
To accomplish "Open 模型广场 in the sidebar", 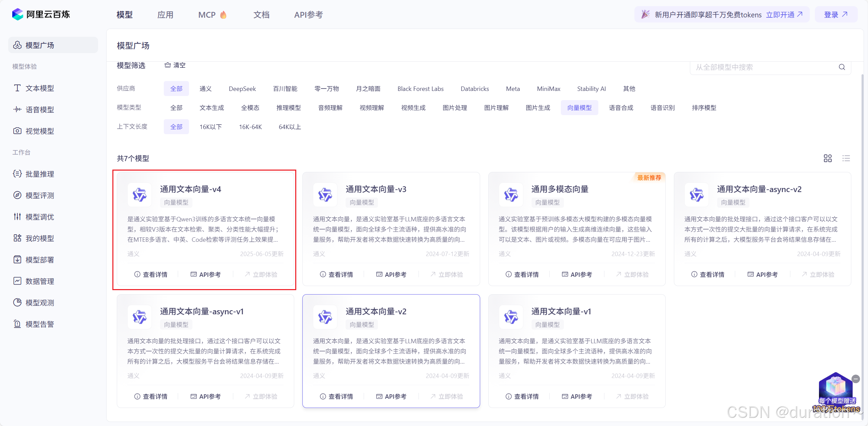I will (x=53, y=45).
